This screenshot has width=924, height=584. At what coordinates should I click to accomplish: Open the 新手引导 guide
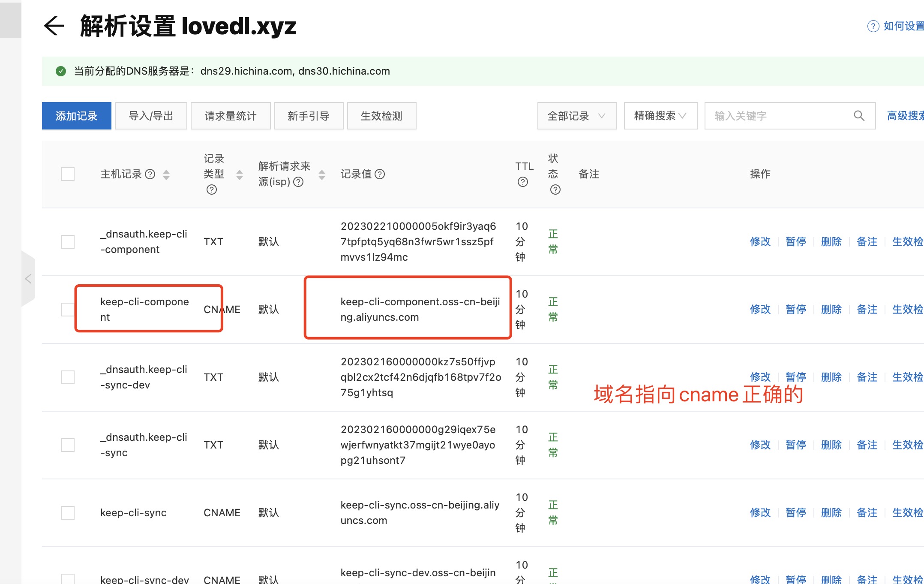tap(309, 116)
